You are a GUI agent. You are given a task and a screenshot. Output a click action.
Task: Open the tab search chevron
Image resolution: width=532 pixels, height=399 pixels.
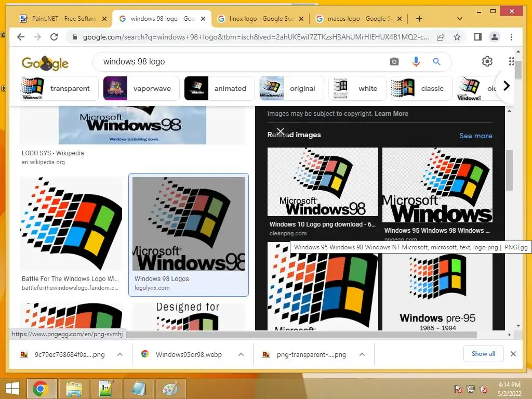(460, 19)
